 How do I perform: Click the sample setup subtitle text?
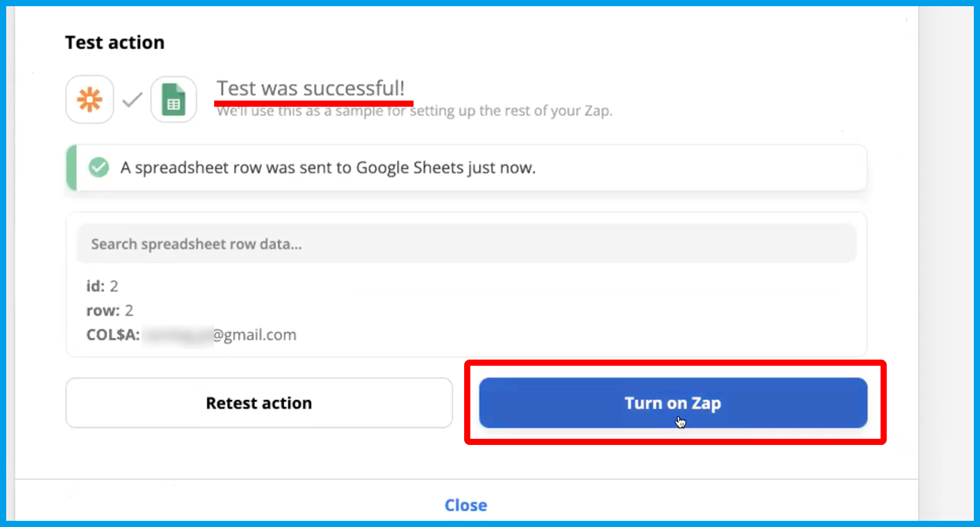[x=415, y=111]
